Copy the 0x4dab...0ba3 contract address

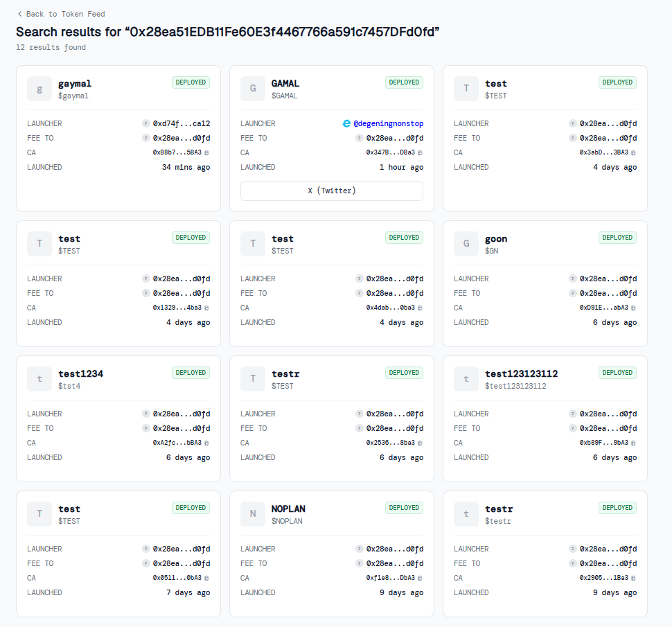420,308
